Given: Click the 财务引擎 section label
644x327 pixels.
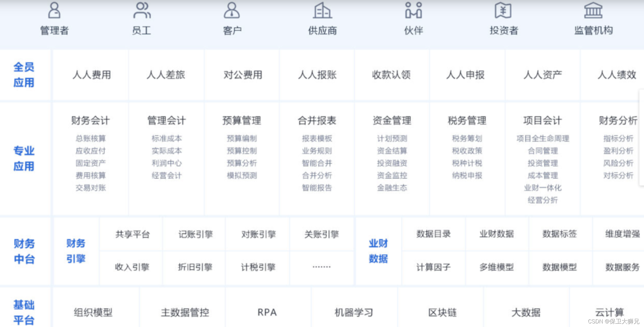Looking at the screenshot, I should click(x=76, y=251).
